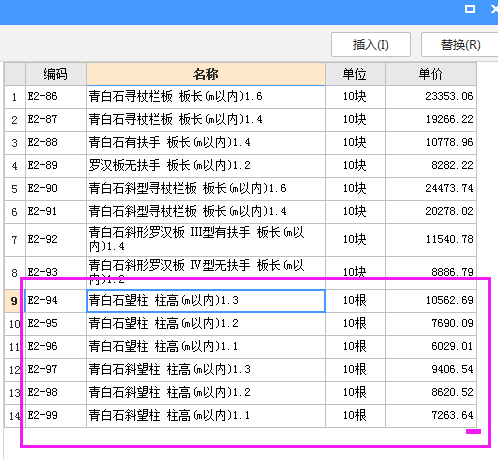Select the E2-87 code cell
498x459 pixels.
click(56, 120)
